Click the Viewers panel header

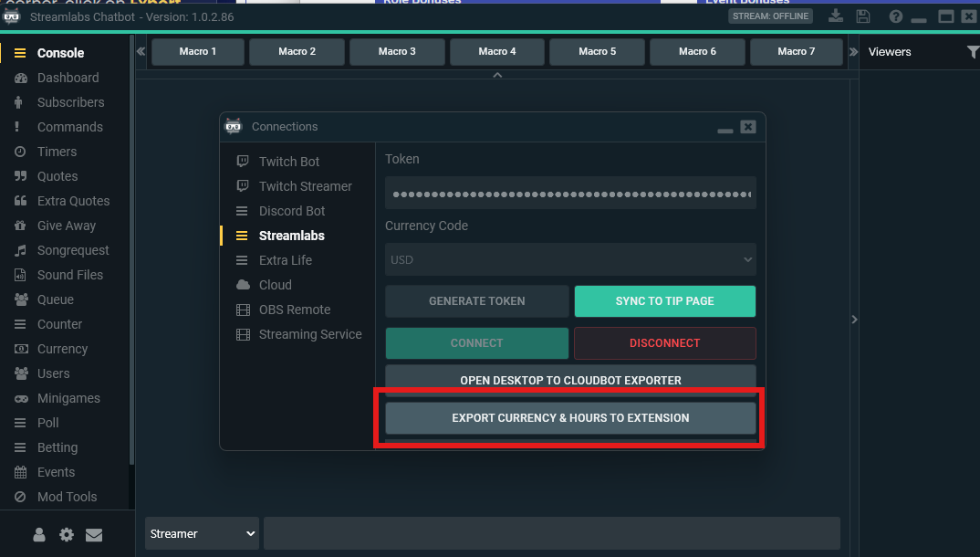point(890,52)
